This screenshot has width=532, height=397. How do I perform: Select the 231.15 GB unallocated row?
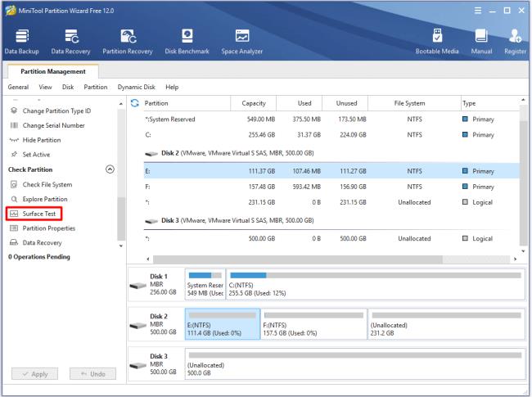tap(331, 202)
